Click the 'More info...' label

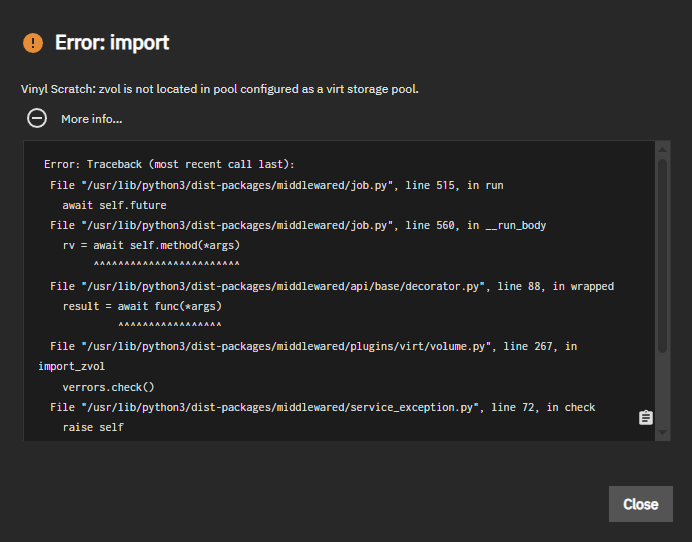tap(91, 119)
